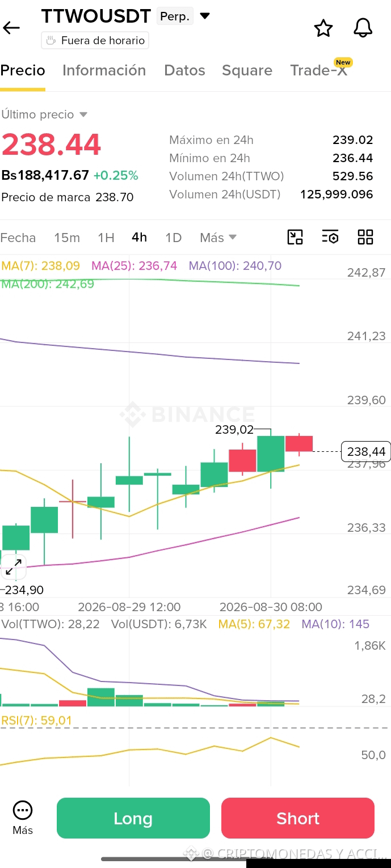Open the picture-in-picture chart view icon
This screenshot has width=391, height=868.
click(x=295, y=237)
